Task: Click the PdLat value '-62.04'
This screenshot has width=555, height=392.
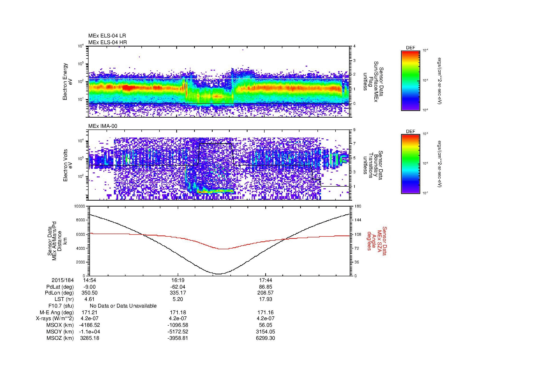Action: pyautogui.click(x=178, y=287)
